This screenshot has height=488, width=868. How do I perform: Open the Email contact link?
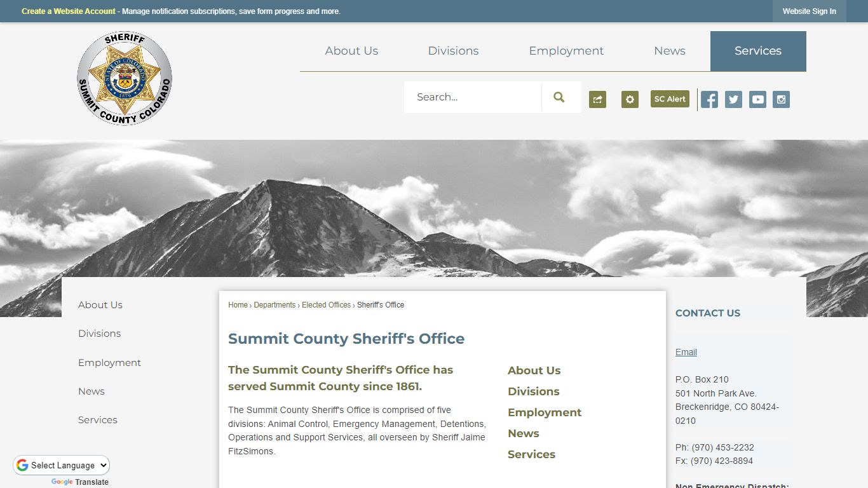coord(686,352)
